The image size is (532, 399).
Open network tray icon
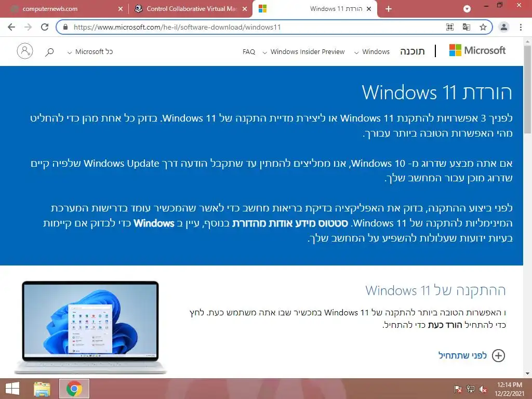[471, 389]
